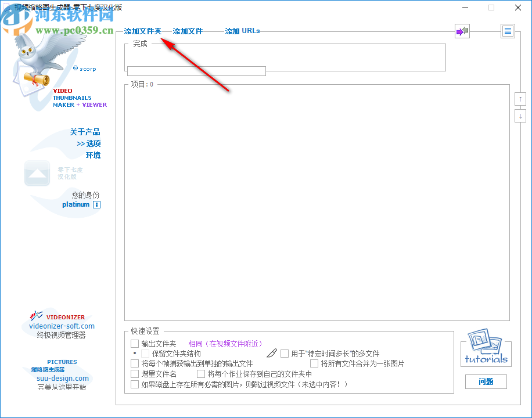
Task: Check 保留文件夹结构 option
Action: tap(145, 353)
